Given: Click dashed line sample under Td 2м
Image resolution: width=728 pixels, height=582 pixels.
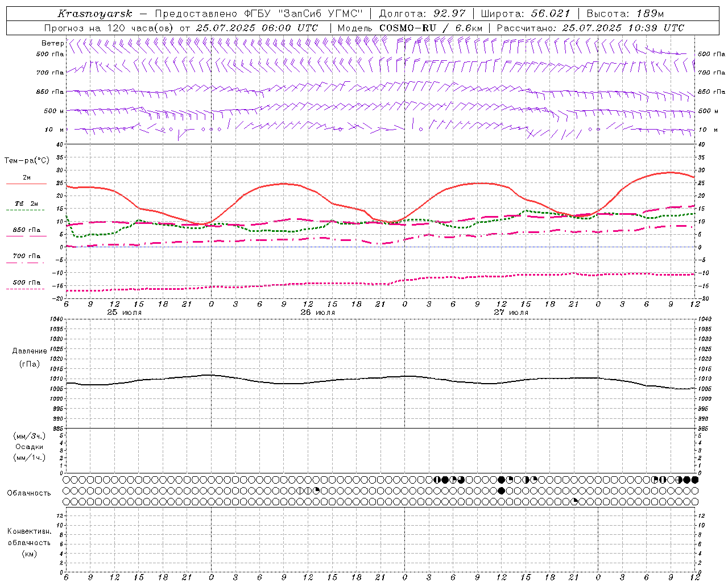Looking at the screenshot, I should (x=26, y=210).
